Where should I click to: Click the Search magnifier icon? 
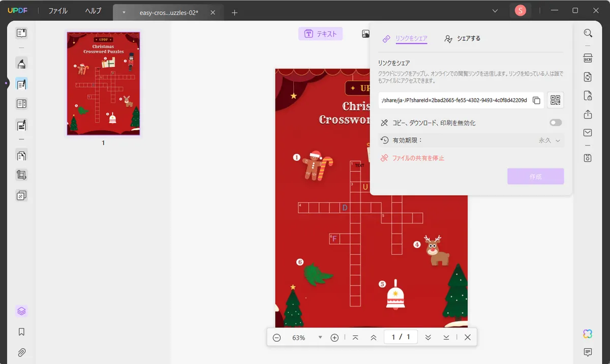[x=588, y=33]
